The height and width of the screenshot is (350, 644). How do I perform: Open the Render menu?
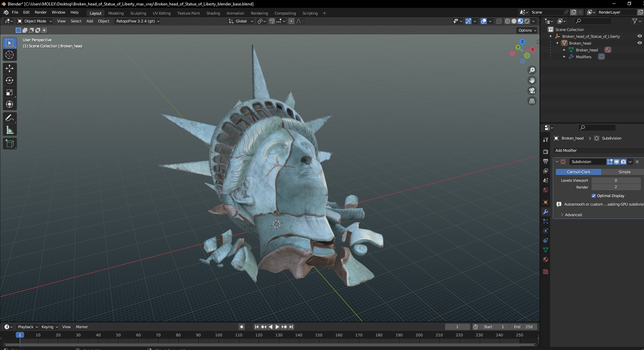[x=41, y=12]
